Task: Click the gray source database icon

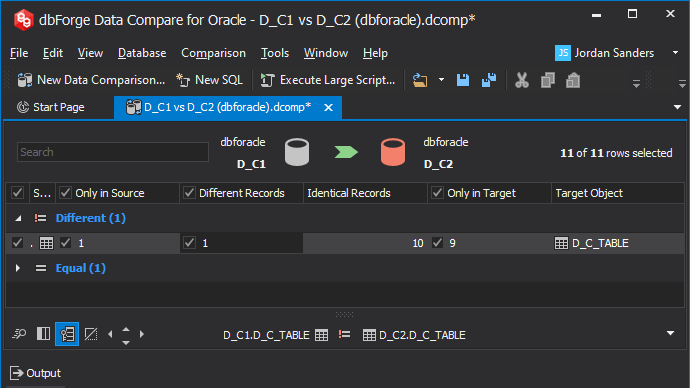Action: pos(297,152)
